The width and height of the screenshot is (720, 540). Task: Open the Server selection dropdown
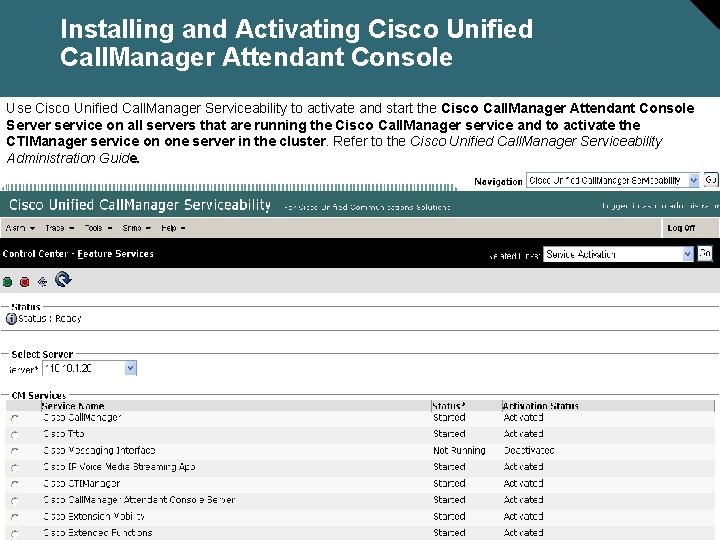coord(90,368)
